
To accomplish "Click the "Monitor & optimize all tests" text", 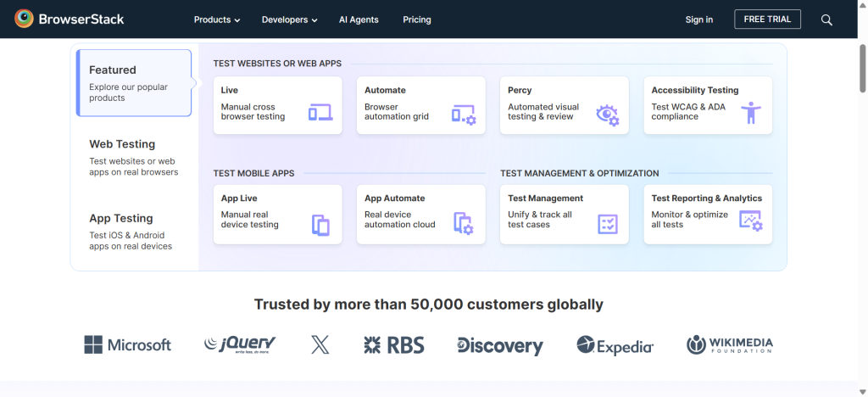I will click(690, 220).
